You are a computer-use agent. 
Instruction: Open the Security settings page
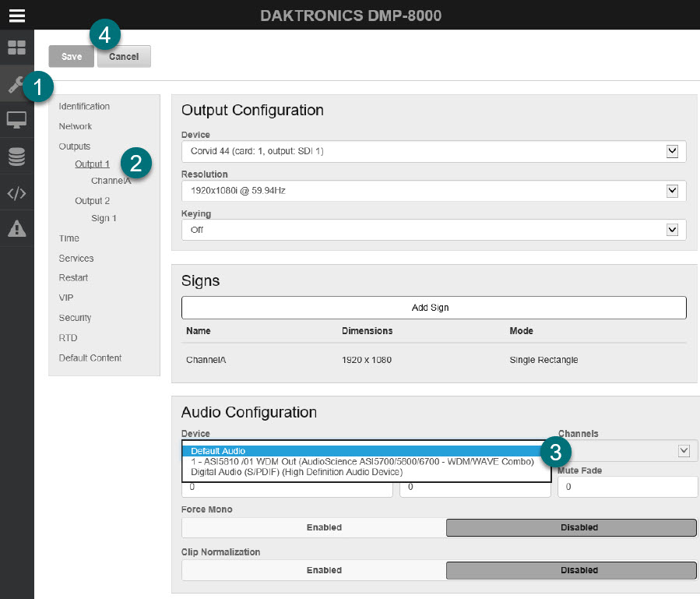74,318
